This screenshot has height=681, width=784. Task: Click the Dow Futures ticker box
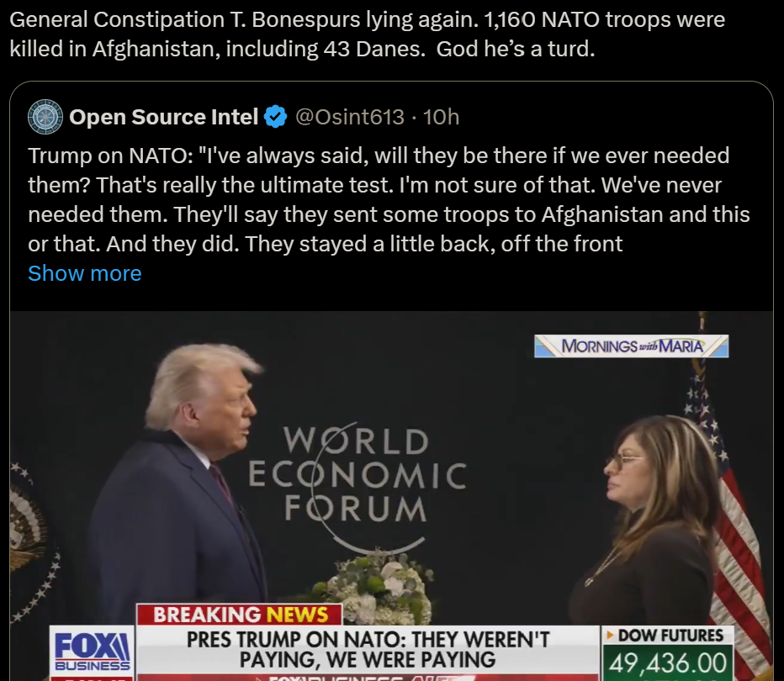(x=668, y=653)
